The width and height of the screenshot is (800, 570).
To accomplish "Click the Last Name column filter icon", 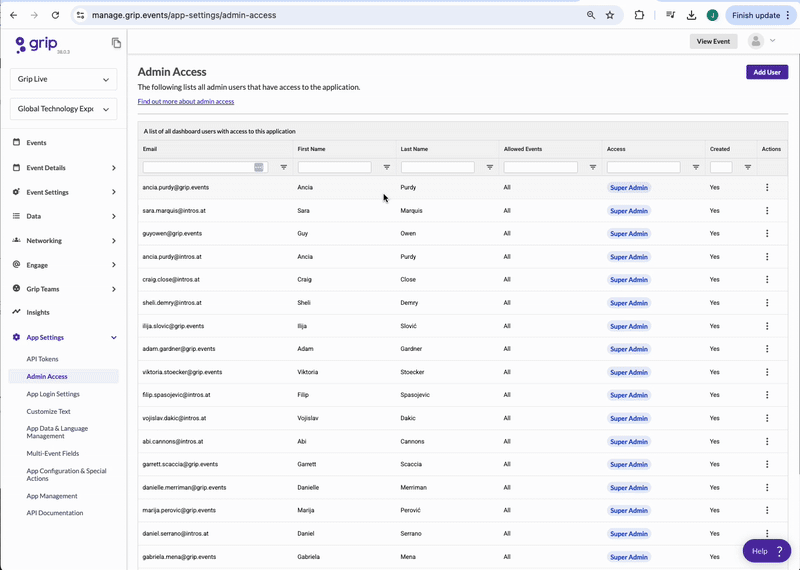I will (x=490, y=167).
